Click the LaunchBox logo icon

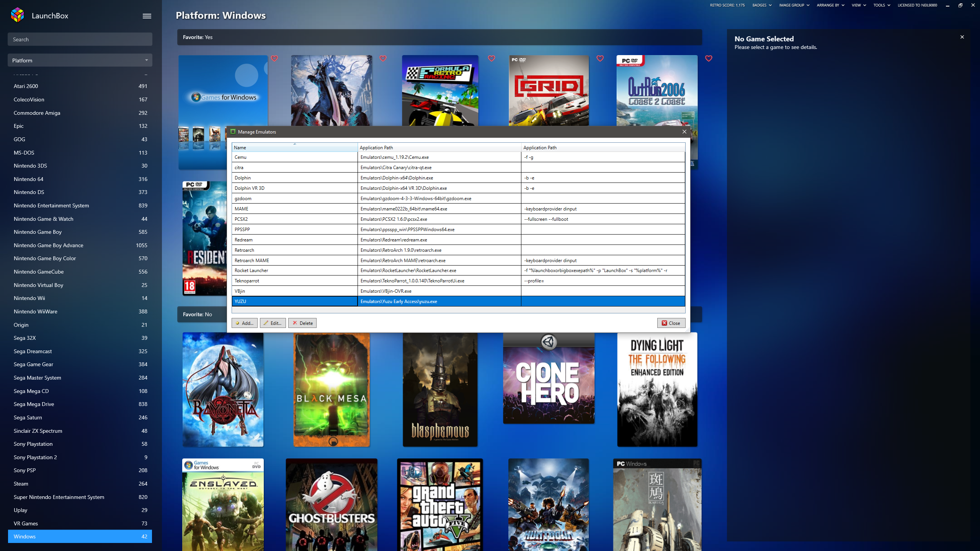(x=18, y=15)
